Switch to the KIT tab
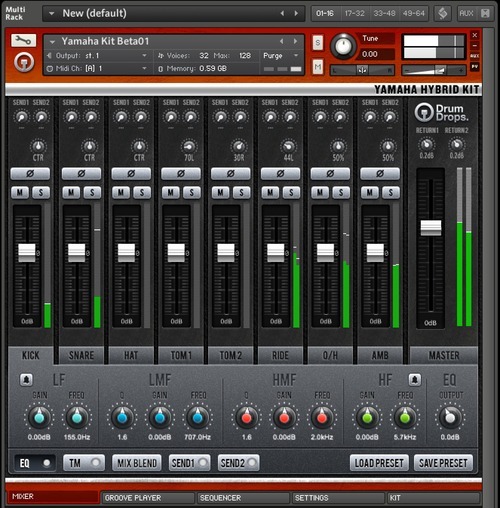Image resolution: width=500 pixels, height=508 pixels. pos(433,498)
